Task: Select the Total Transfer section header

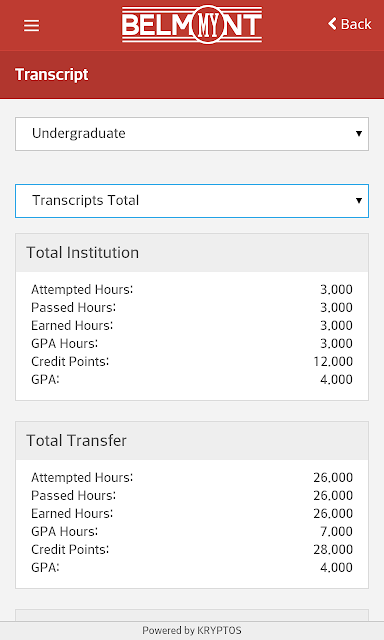Action: (x=192, y=441)
